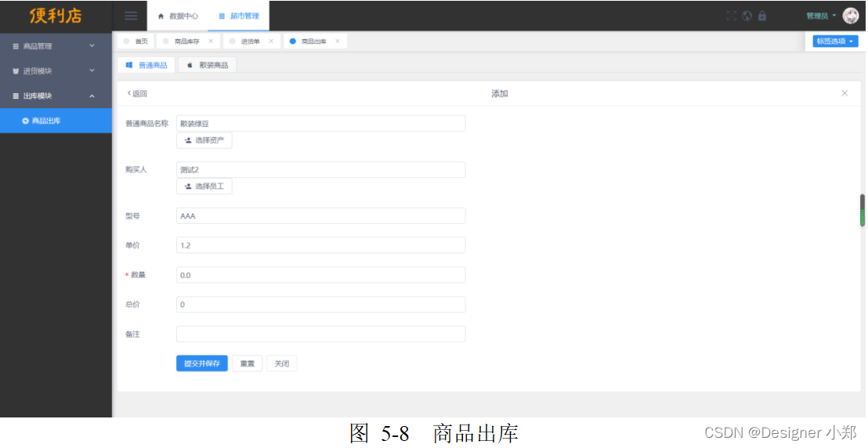Click the person icon in 选择资产 button
The height and width of the screenshot is (448, 868).
pos(188,141)
